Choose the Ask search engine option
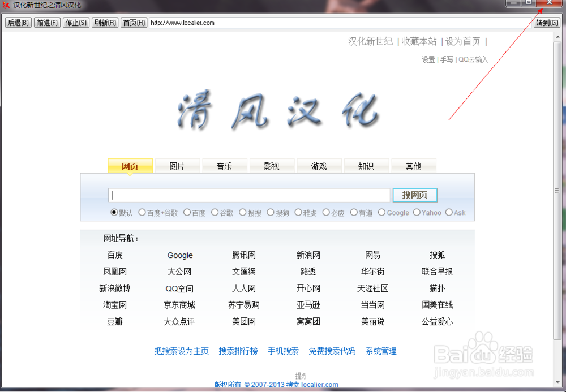The width and height of the screenshot is (566, 392). coord(448,213)
